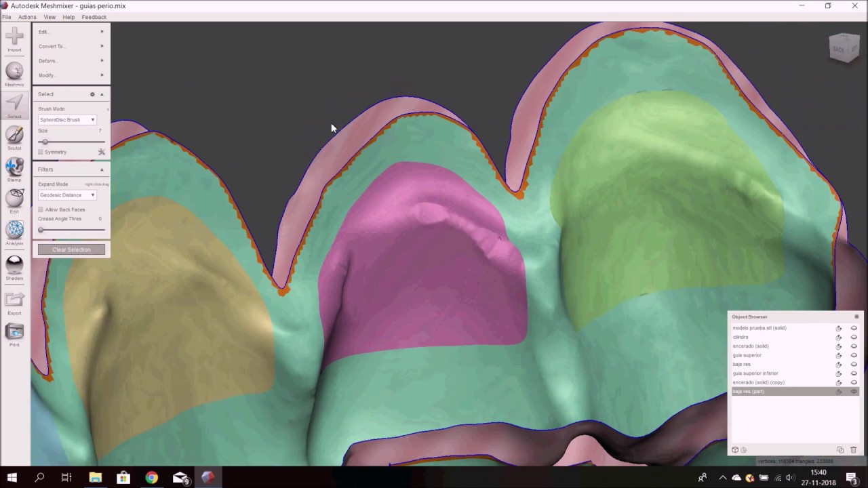Expand the Convert To... submenu
The height and width of the screenshot is (488, 868).
coord(71,46)
